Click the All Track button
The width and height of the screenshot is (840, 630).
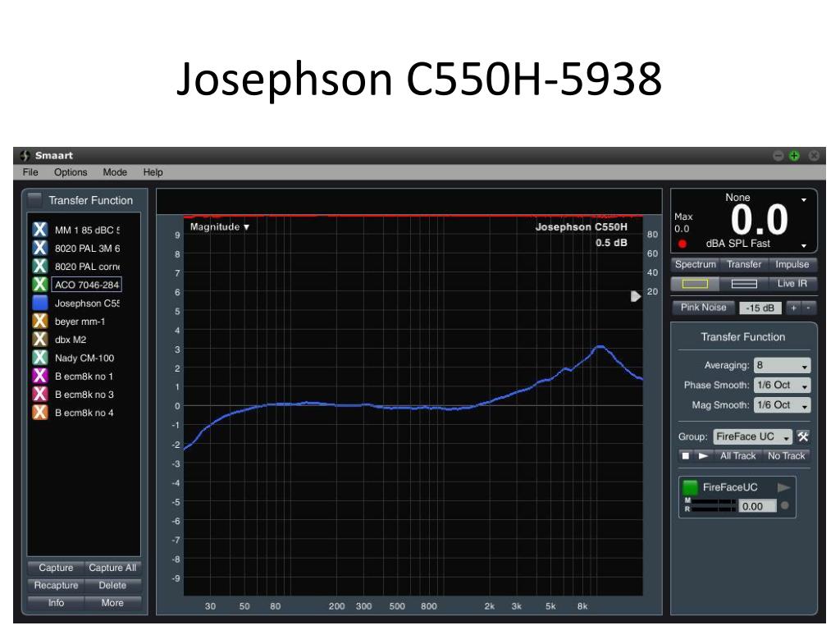pos(737,456)
